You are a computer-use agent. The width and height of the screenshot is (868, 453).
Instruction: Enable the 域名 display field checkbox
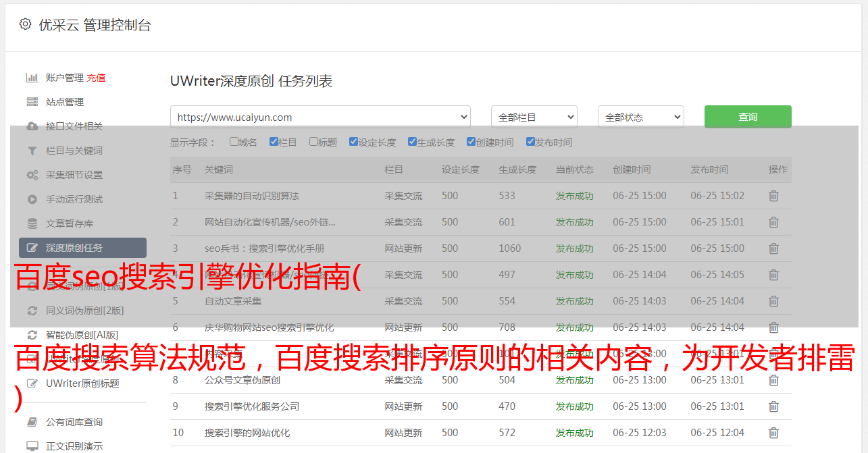point(234,142)
